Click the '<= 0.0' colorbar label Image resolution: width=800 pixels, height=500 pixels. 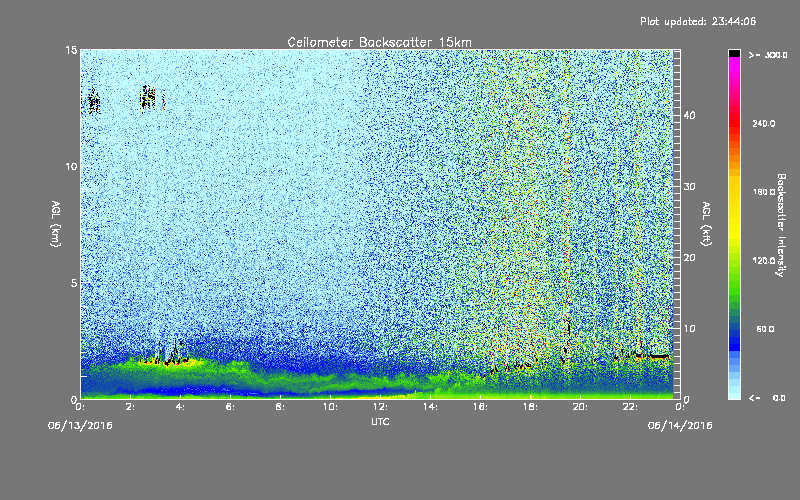click(767, 398)
